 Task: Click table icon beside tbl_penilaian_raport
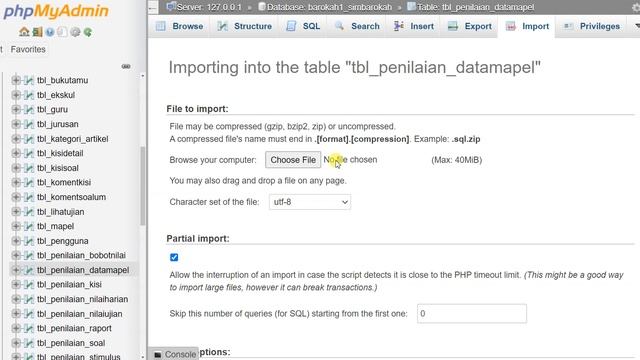[29, 329]
